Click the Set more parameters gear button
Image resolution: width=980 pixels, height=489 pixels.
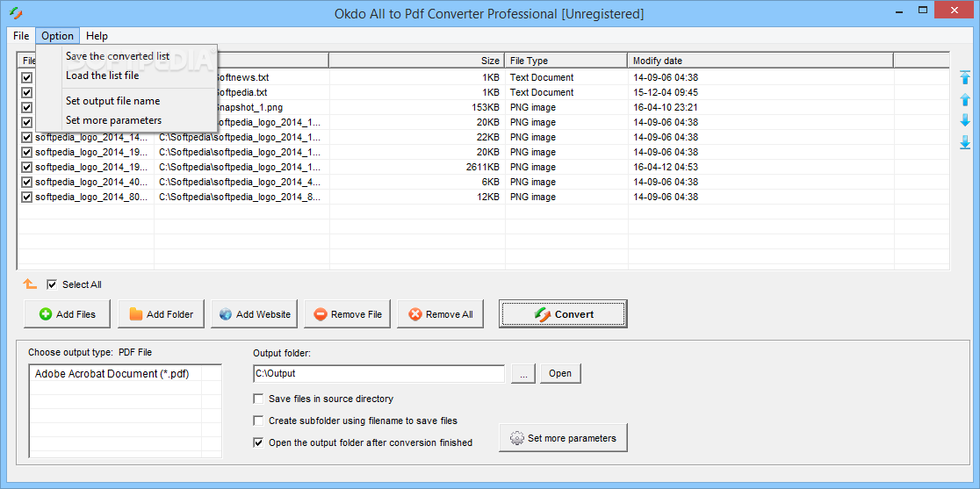tap(563, 438)
